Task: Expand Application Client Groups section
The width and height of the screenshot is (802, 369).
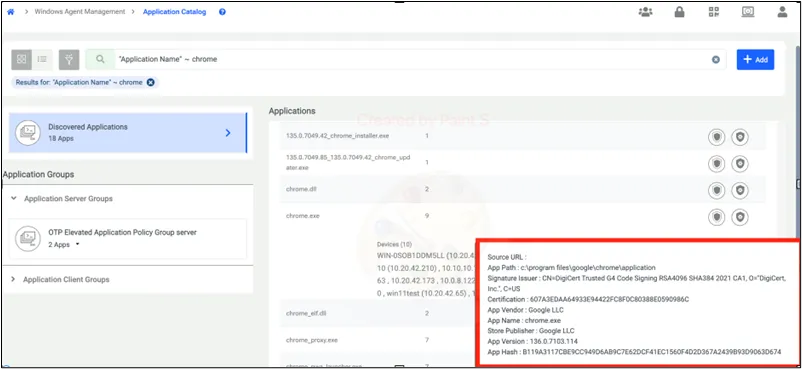Action: coord(13,279)
